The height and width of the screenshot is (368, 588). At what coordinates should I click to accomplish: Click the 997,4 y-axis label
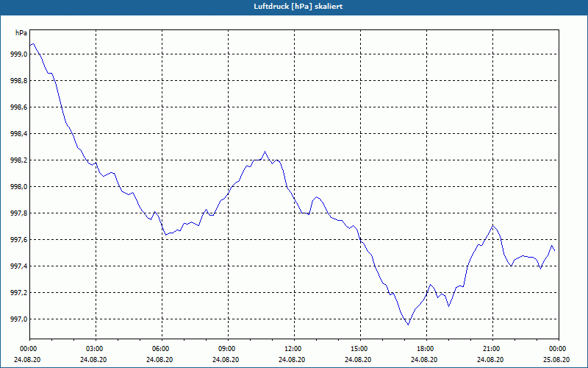pyautogui.click(x=19, y=266)
